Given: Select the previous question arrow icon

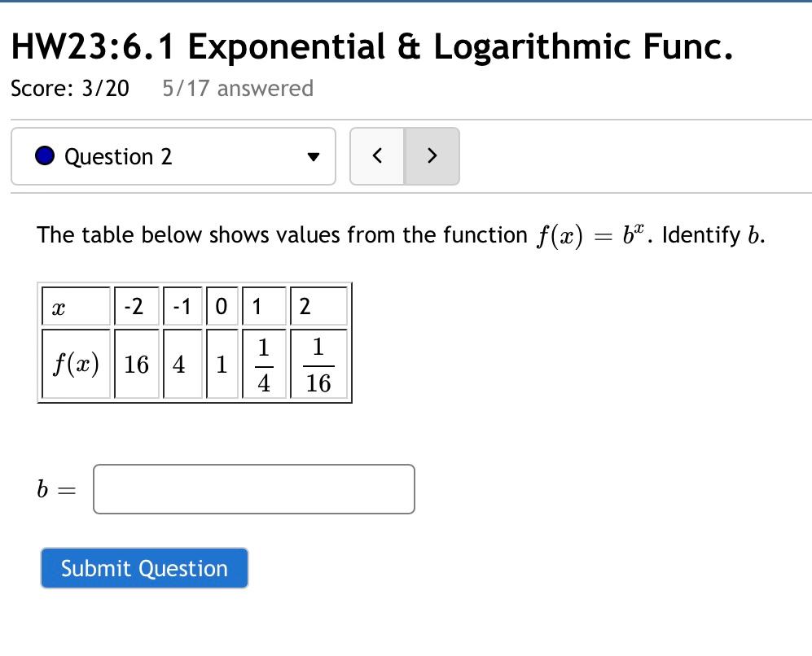Looking at the screenshot, I should tap(377, 156).
